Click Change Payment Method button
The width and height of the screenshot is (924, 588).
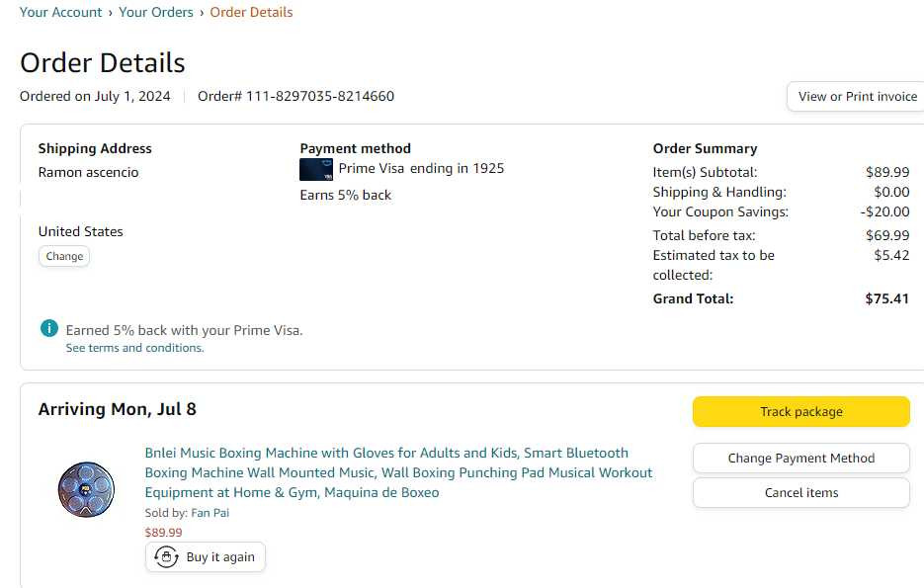[x=800, y=458]
